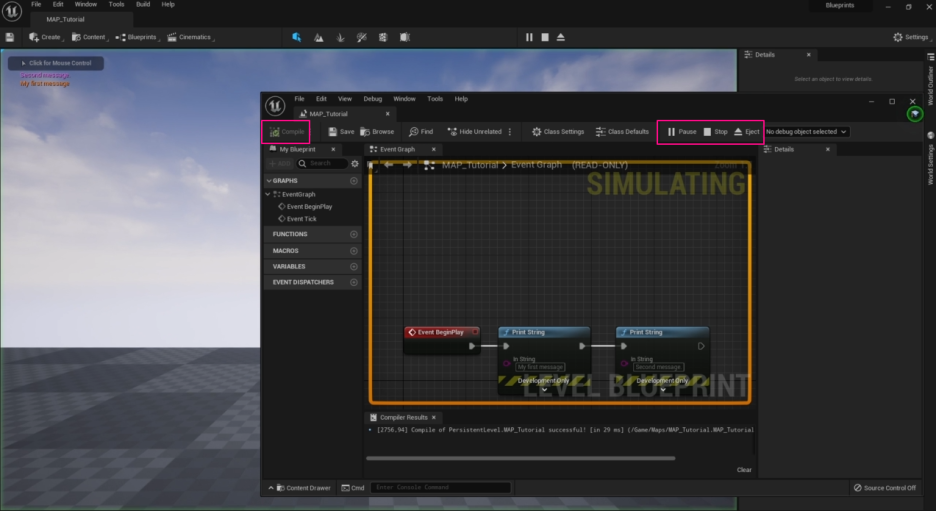Image resolution: width=936 pixels, height=511 pixels.
Task: Click Browse in the Blueprint editor toolbar
Action: click(x=377, y=132)
